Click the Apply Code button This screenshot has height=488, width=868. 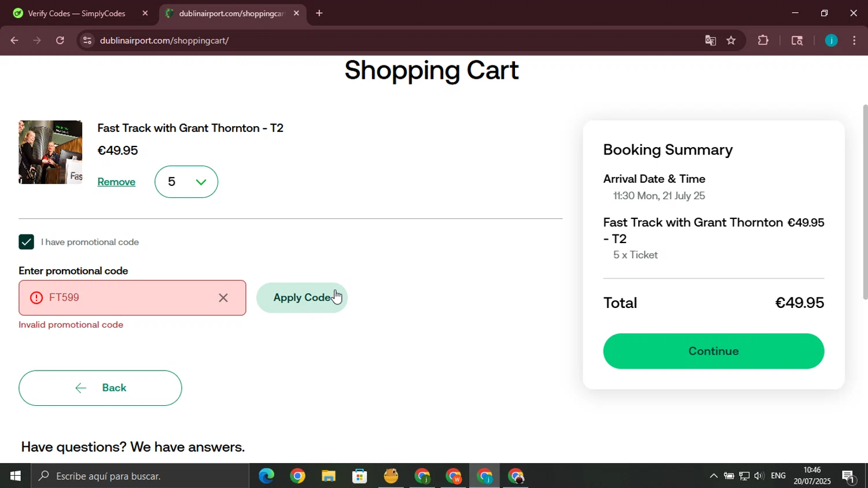coord(302,298)
